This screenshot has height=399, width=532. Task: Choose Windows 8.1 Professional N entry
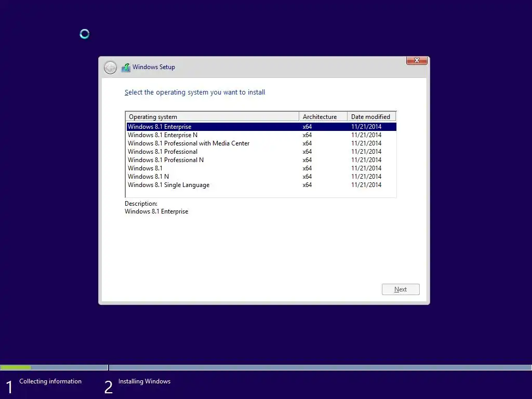coord(261,160)
